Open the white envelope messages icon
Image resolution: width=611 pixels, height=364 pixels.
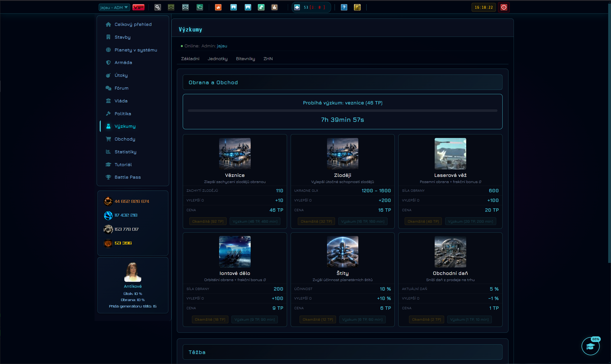185,7
